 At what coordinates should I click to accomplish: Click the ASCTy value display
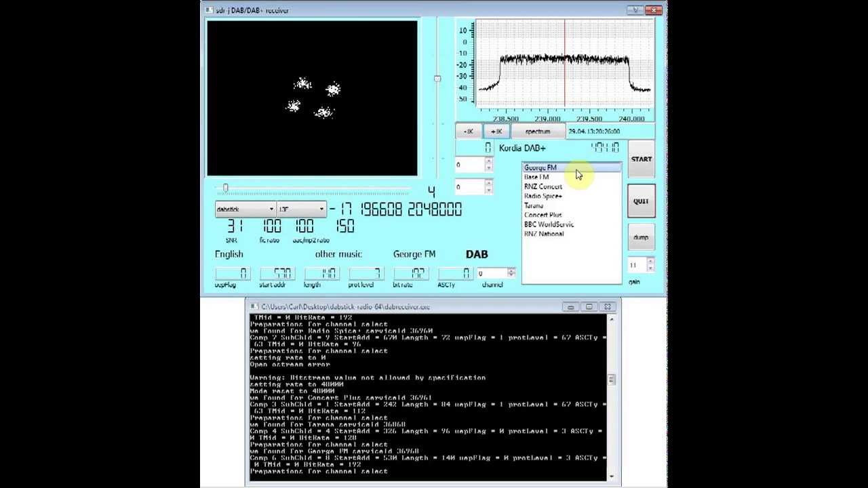455,273
